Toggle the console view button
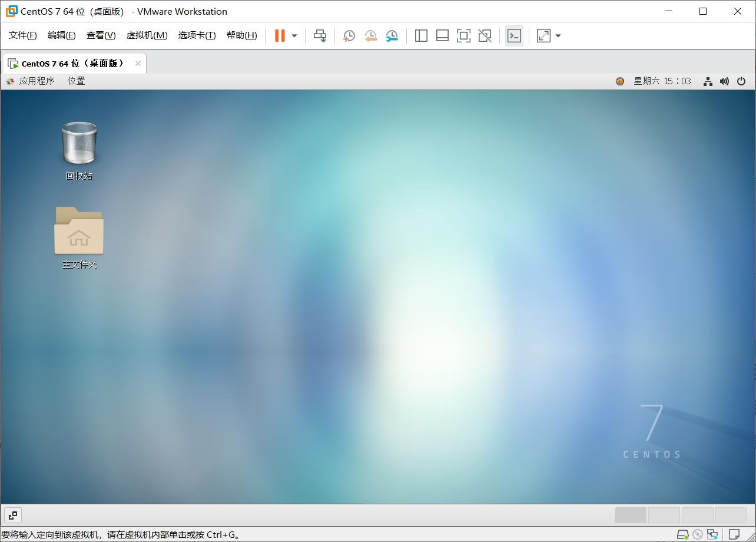756x542 pixels. coord(514,36)
